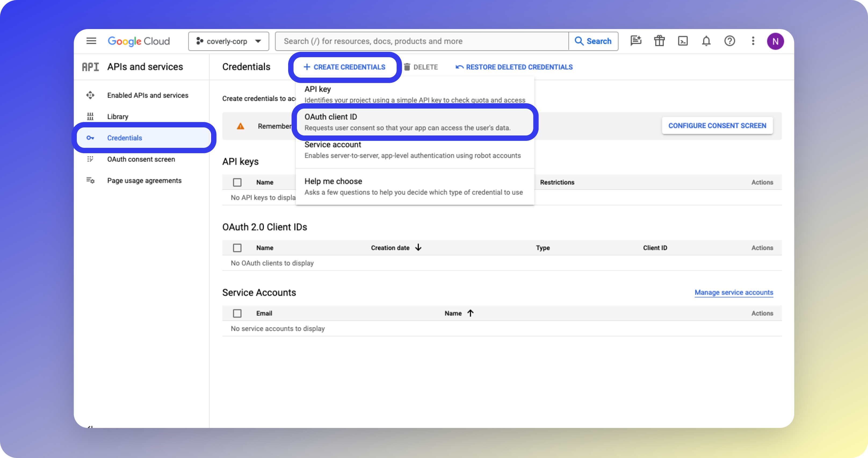Screen dimensions: 868x458
Task: Toggle the OAuth 2.0 Client IDs header checkbox
Action: (238, 248)
